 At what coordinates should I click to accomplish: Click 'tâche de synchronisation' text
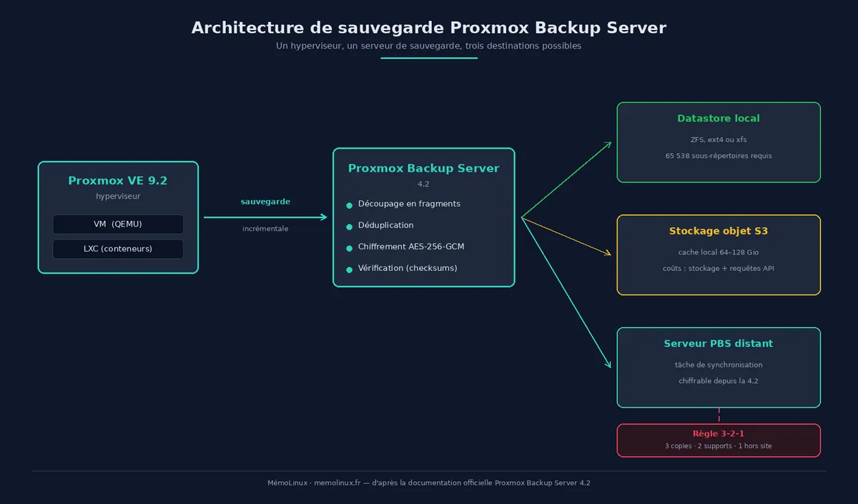coord(719,365)
